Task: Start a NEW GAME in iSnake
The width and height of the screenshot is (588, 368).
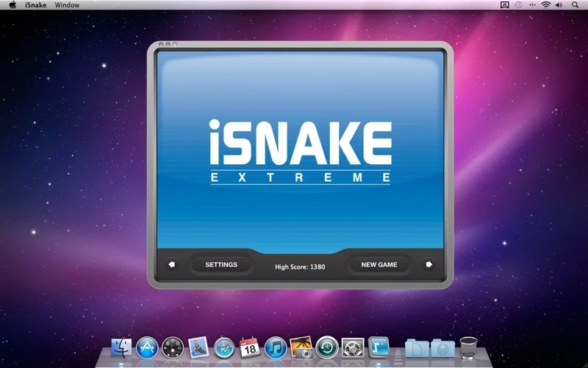Action: pos(379,264)
